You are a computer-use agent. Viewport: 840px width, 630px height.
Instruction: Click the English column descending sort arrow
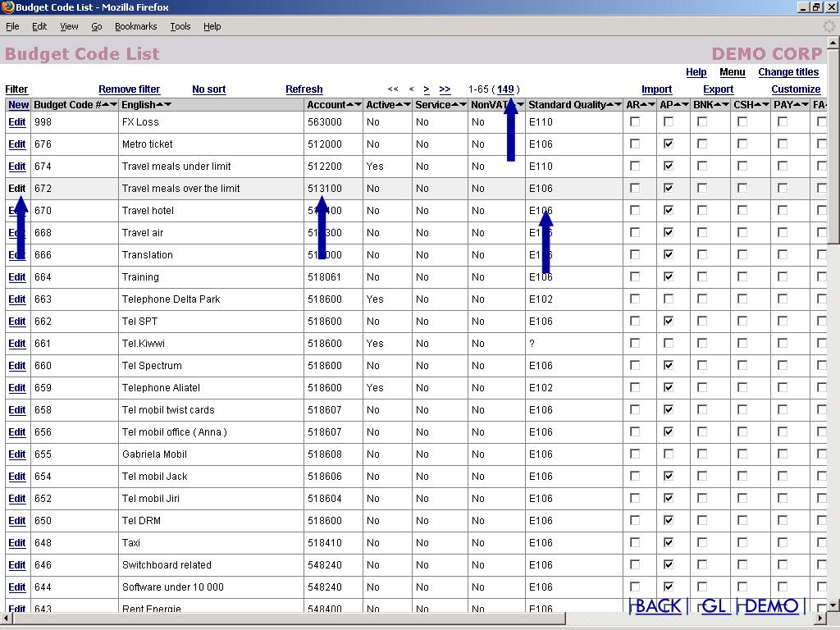(x=167, y=104)
